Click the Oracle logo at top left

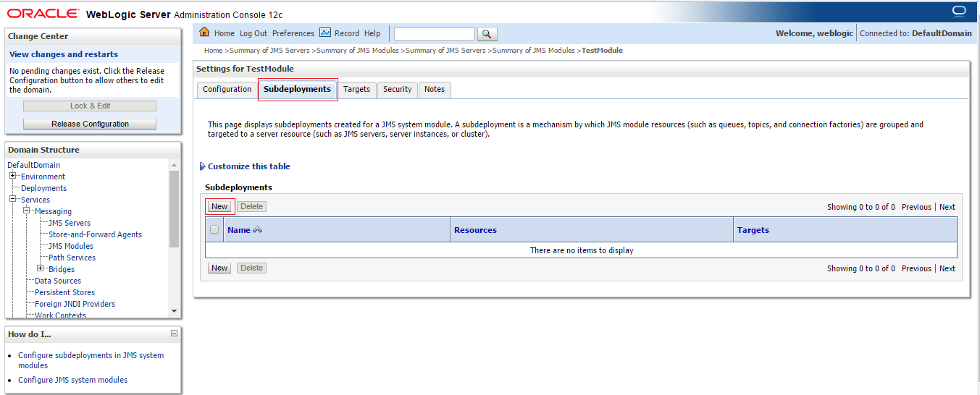(x=43, y=14)
